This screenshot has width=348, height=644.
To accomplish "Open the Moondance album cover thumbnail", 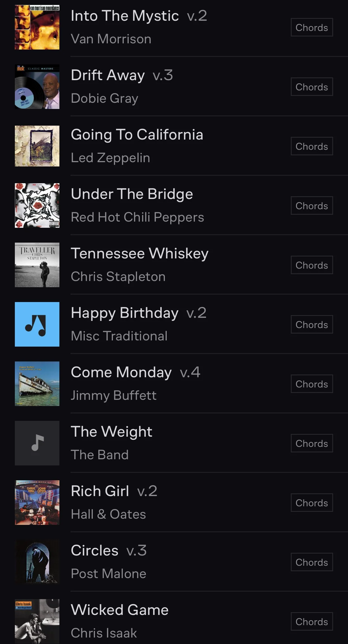I will tap(37, 27).
